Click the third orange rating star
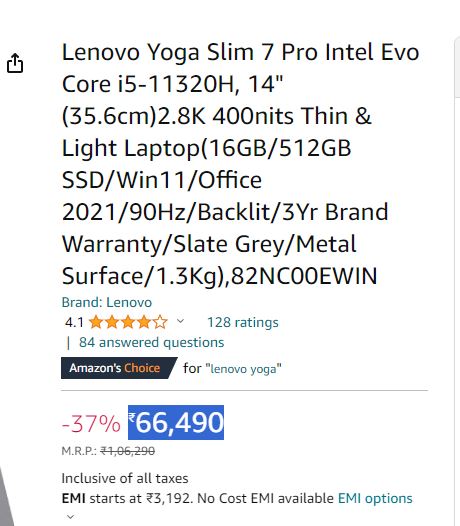460x526 pixels. tap(128, 322)
